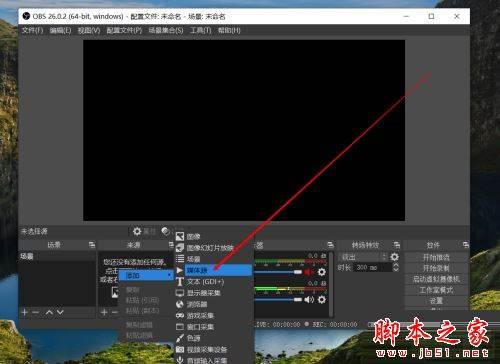Click 启动虚拟摄像机 virtual camera button
The height and width of the screenshot is (364, 500).
(x=436, y=279)
